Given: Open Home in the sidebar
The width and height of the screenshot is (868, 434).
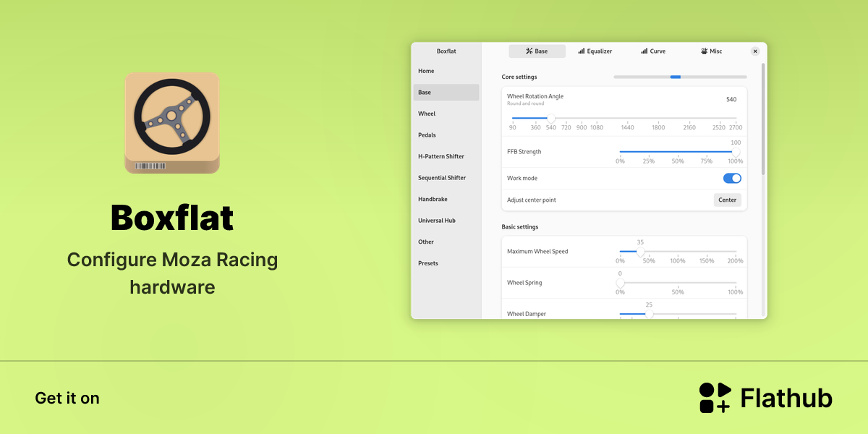Looking at the screenshot, I should (446, 71).
